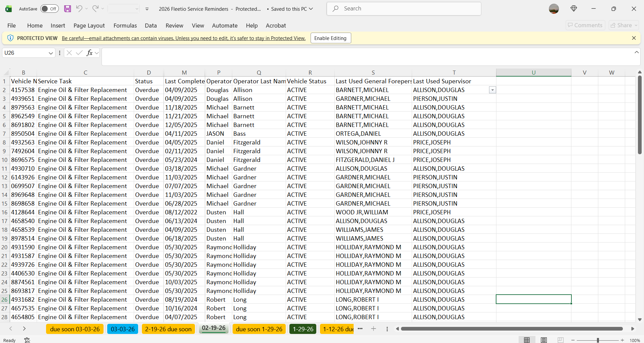This screenshot has width=644, height=343.
Task: Click cell with vehicle 4157538
Action: 23,90
